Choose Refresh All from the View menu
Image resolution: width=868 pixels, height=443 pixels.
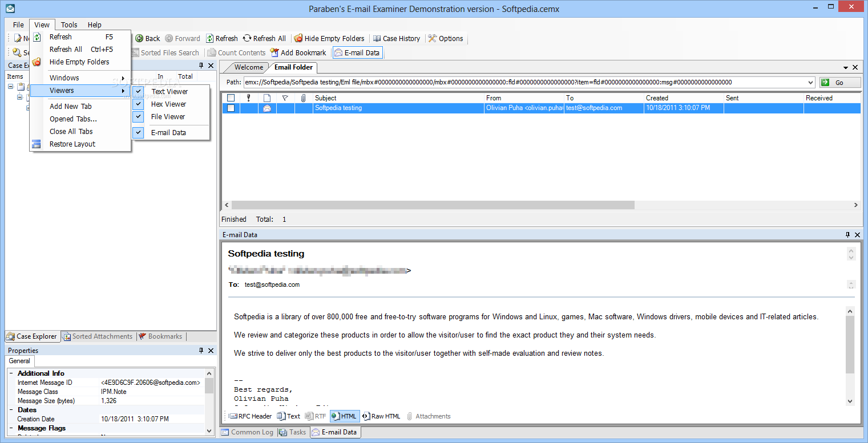tap(80, 49)
